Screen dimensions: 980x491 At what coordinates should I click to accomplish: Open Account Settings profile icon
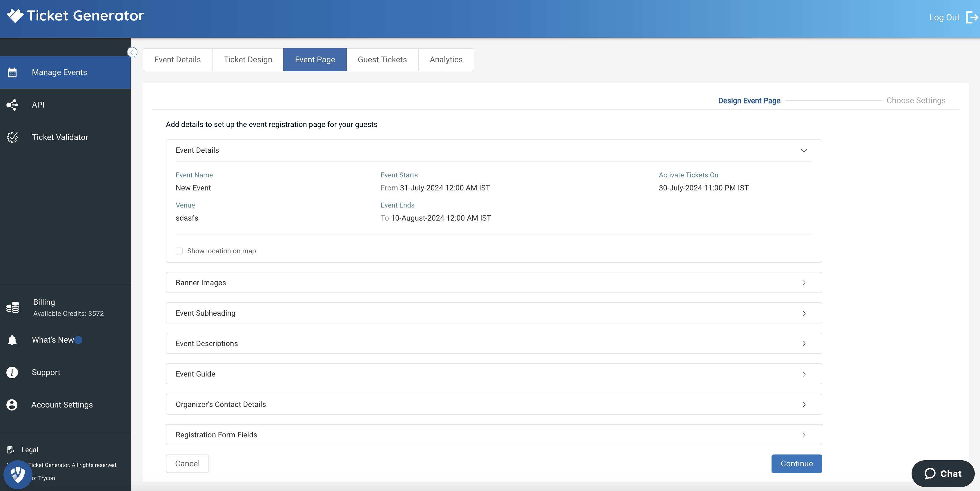coord(12,405)
